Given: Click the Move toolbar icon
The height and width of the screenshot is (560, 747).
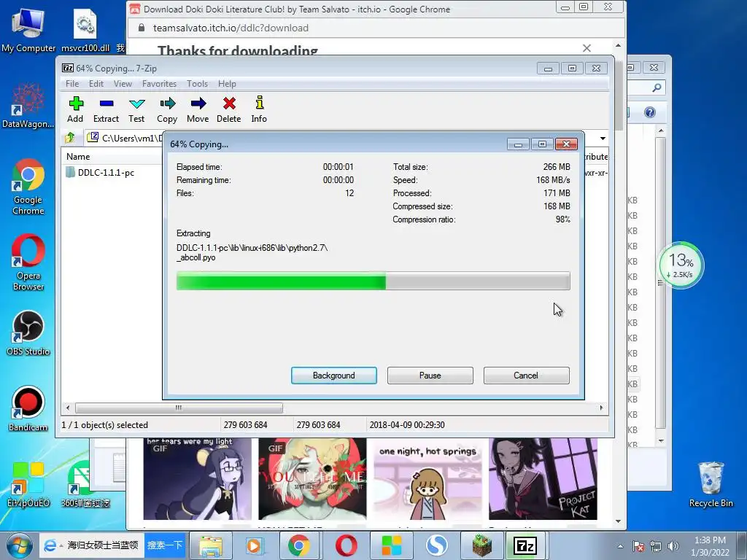Looking at the screenshot, I should 198,109.
